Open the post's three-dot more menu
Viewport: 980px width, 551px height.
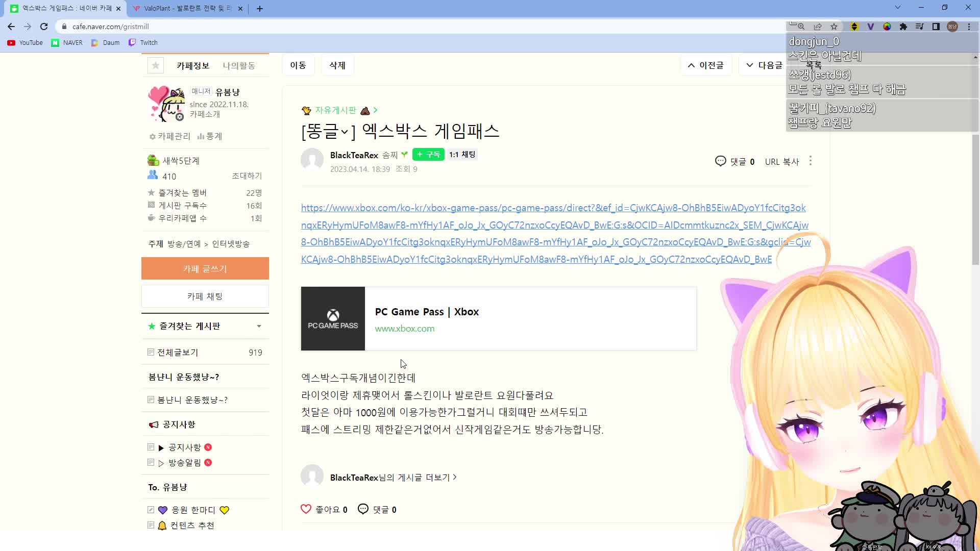(811, 161)
